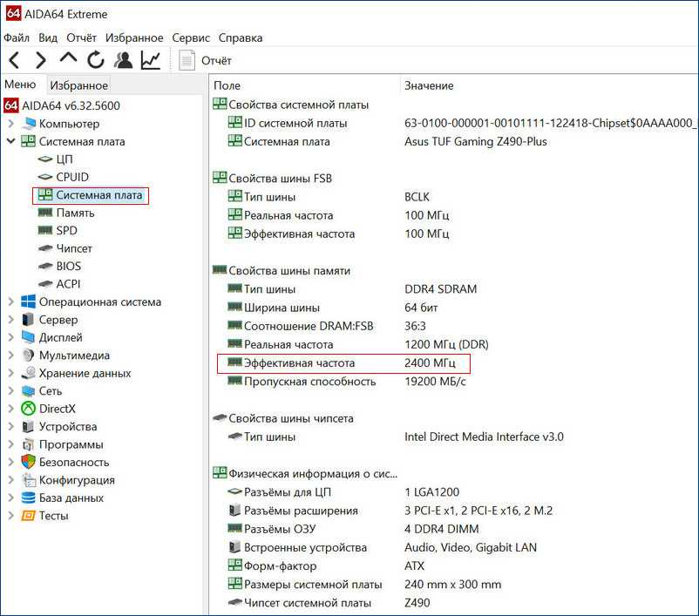Viewport: 699px width, 616px height.
Task: Expand the Компьютер tree node
Action: coord(10,124)
